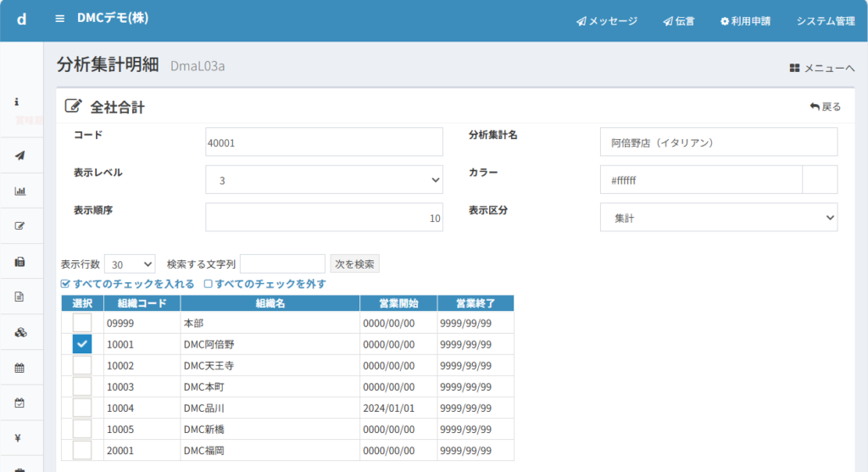Open the info icon in the sidebar
The image size is (868, 472).
coord(17,102)
